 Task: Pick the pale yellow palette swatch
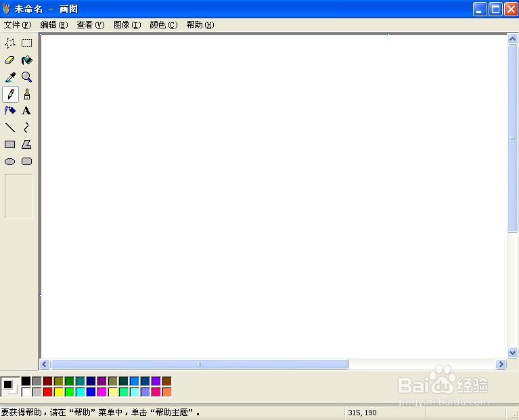click(x=113, y=392)
